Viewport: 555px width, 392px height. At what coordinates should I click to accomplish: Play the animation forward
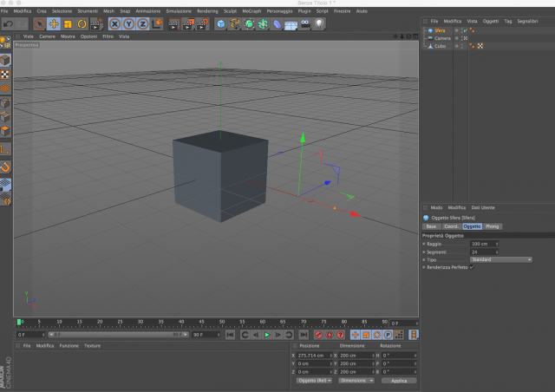coord(267,335)
